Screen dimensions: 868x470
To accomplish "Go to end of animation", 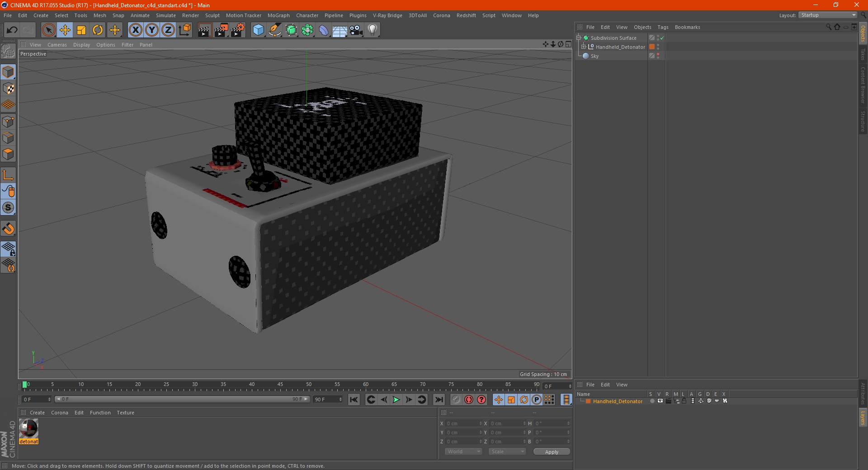I will point(439,399).
